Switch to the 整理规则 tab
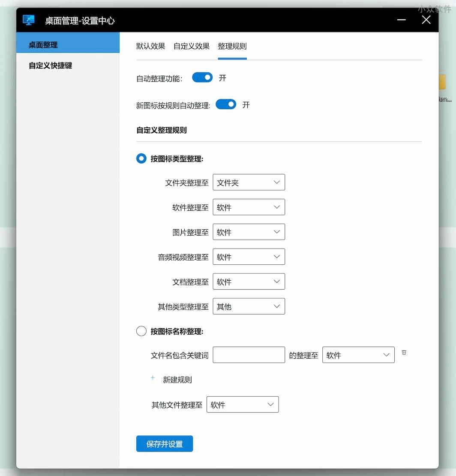The image size is (456, 476). click(232, 46)
